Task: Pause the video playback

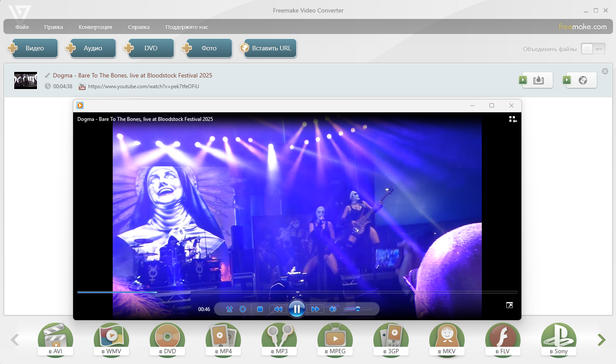Action: tap(297, 309)
